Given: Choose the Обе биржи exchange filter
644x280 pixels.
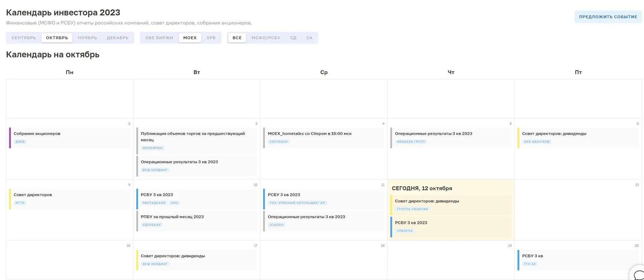Looking at the screenshot, I should 159,38.
